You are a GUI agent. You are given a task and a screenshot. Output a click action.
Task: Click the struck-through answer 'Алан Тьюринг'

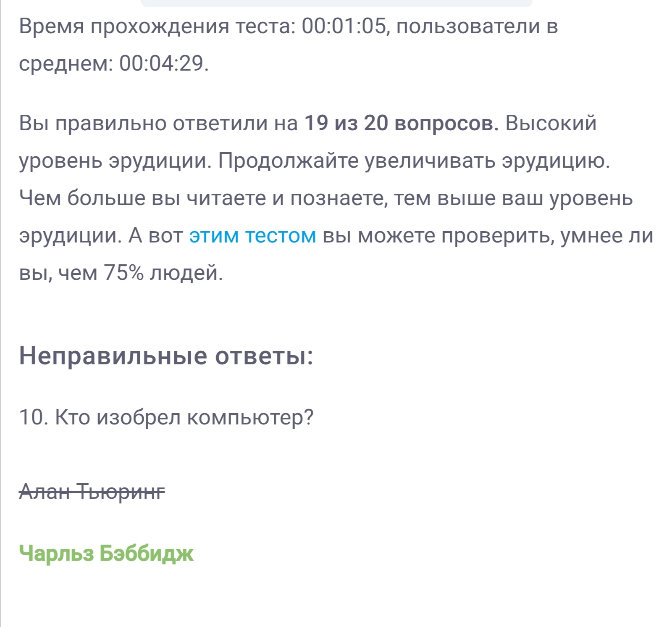coord(92,491)
